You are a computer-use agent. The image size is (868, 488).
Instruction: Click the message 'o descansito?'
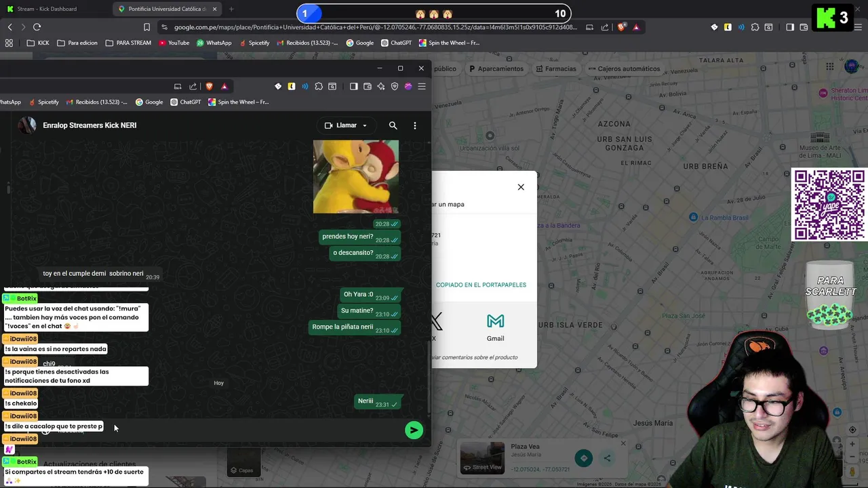click(366, 253)
